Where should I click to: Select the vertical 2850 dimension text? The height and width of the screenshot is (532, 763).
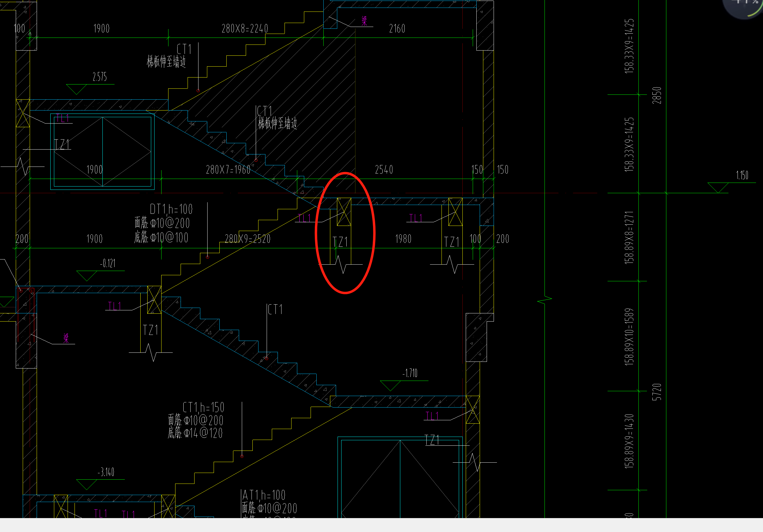pos(657,95)
